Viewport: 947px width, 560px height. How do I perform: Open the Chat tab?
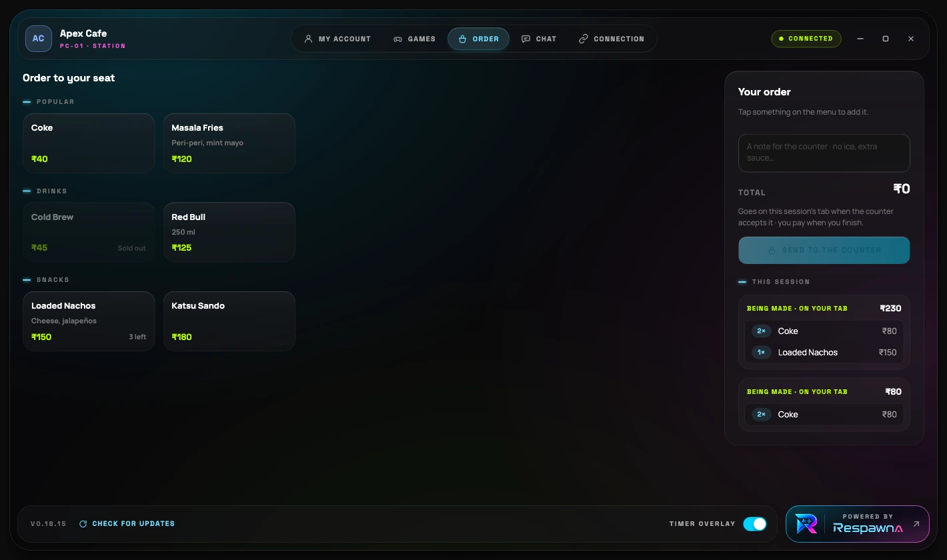tap(539, 39)
